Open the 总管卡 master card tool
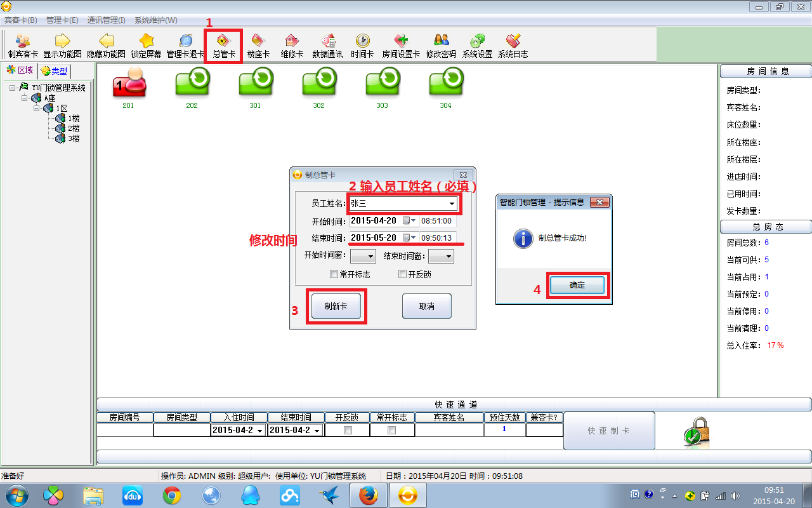The image size is (812, 508). (x=223, y=45)
